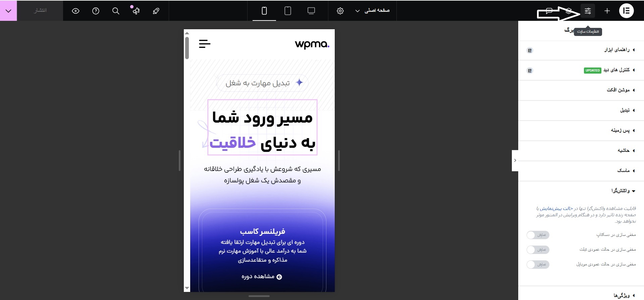Image resolution: width=644 pixels, height=300 pixels.
Task: Launch the rocket icon in top bar
Action: coord(156,11)
